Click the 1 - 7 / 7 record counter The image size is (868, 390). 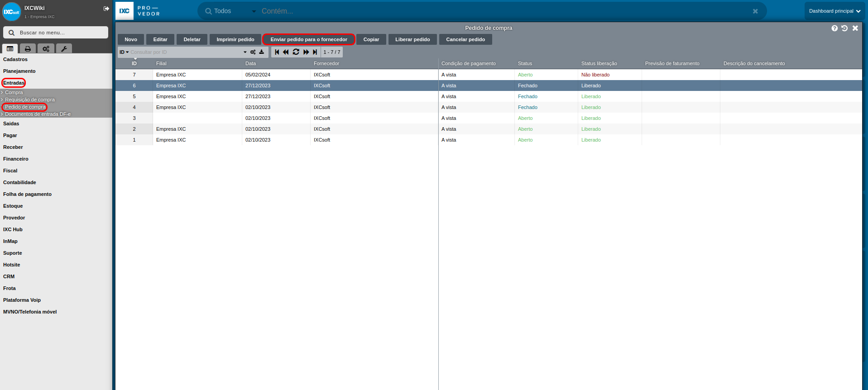[x=332, y=52]
